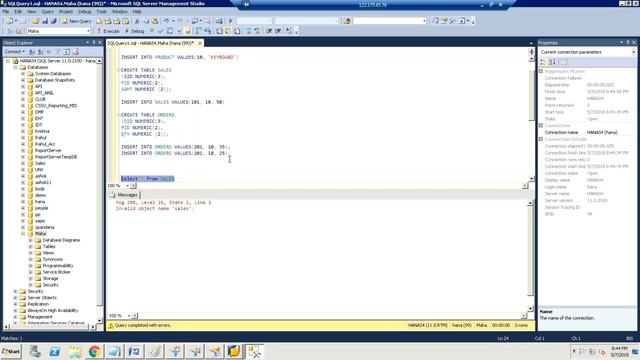Click the Open File folder icon

click(36, 21)
